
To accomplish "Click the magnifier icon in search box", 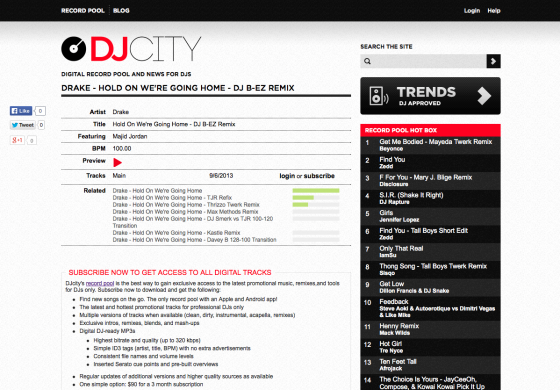I will point(367,61).
